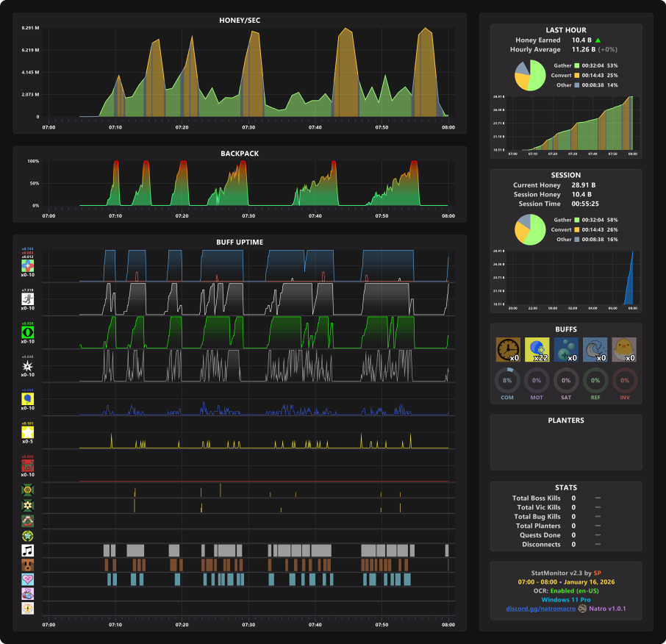This screenshot has height=644, width=666.
Task: Click the Last Hour pie chart
Action: [x=530, y=75]
